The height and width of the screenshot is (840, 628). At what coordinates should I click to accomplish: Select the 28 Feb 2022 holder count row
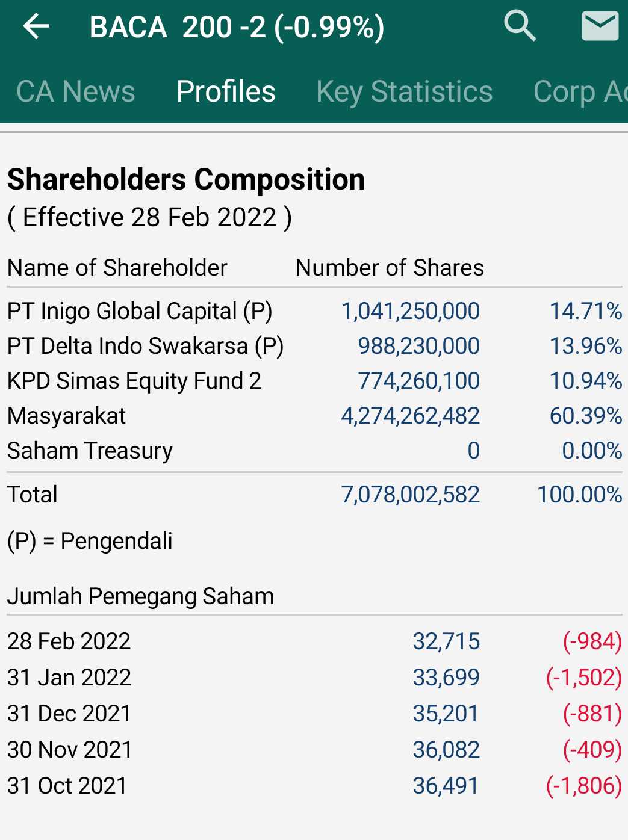(x=69, y=641)
